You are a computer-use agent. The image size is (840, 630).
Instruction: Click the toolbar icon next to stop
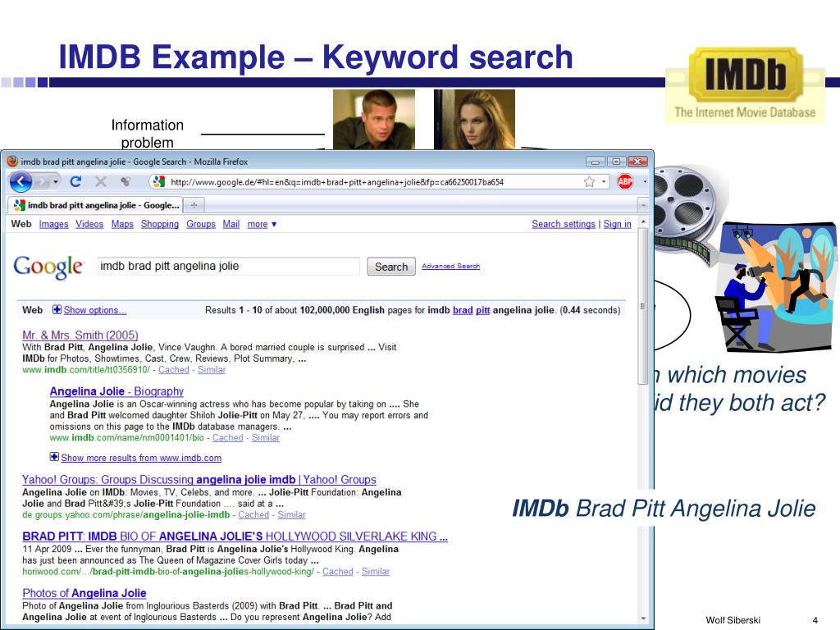[126, 181]
